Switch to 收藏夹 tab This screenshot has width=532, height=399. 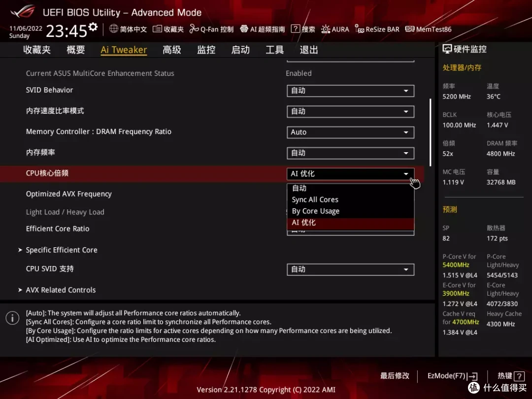pos(37,50)
